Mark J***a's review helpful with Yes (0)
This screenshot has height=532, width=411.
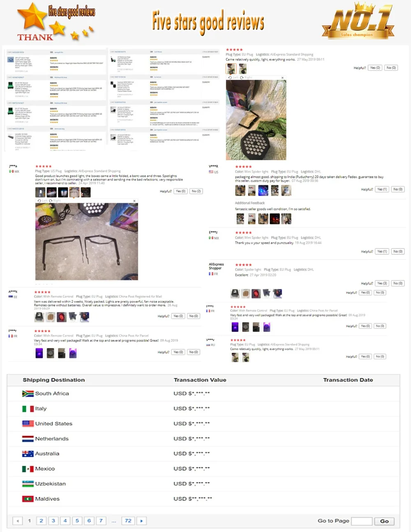point(180,191)
